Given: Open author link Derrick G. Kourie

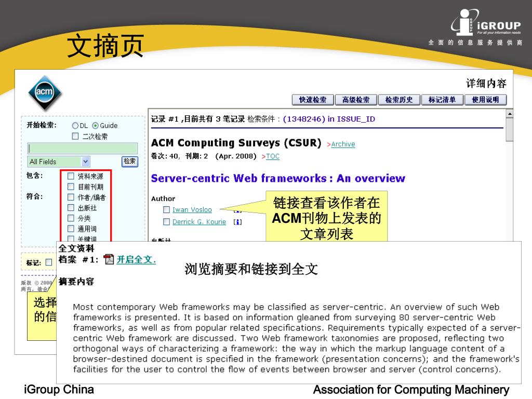Looking at the screenshot, I should [199, 221].
